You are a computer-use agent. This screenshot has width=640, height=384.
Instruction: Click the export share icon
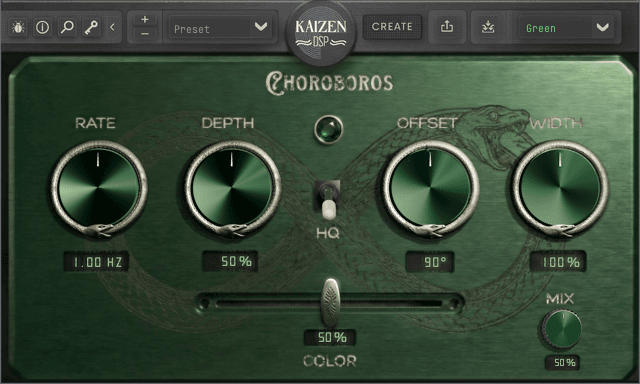pos(447,27)
